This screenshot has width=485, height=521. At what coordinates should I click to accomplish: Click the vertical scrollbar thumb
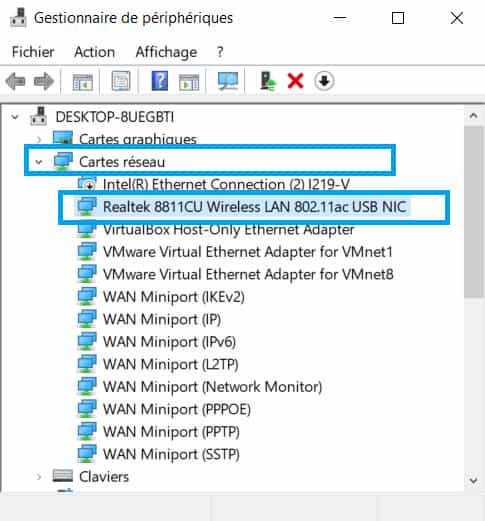473,212
